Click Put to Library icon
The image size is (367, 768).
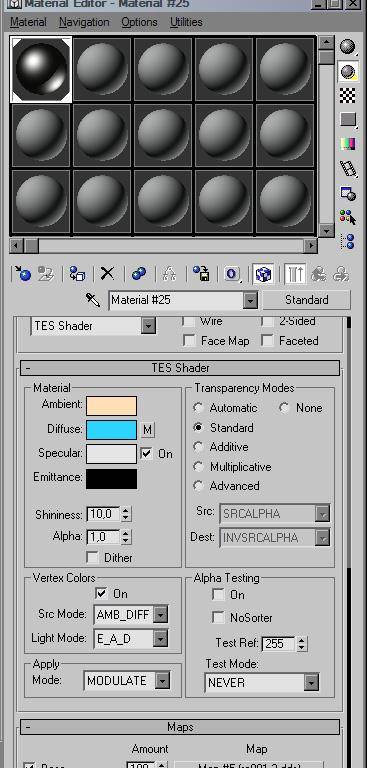point(201,274)
